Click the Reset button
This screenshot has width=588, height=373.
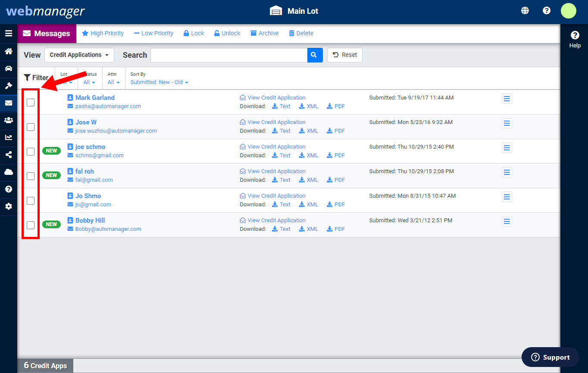click(x=344, y=55)
